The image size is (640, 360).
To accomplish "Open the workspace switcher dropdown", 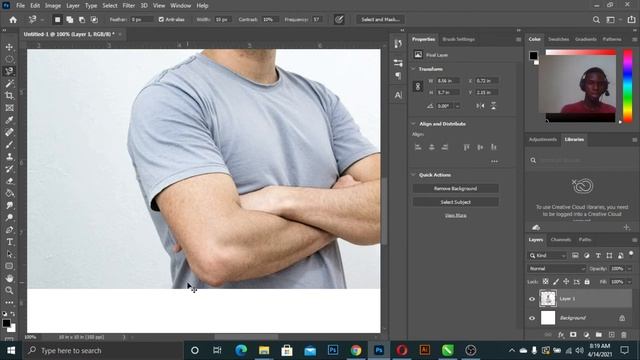I will click(x=613, y=20).
